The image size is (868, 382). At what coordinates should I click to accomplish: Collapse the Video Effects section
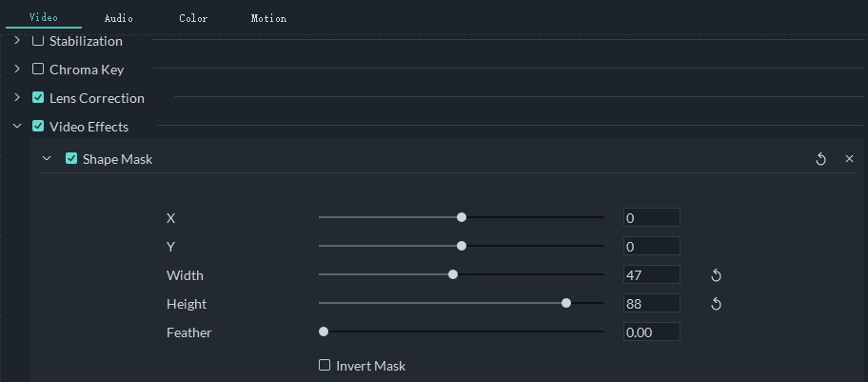[17, 126]
